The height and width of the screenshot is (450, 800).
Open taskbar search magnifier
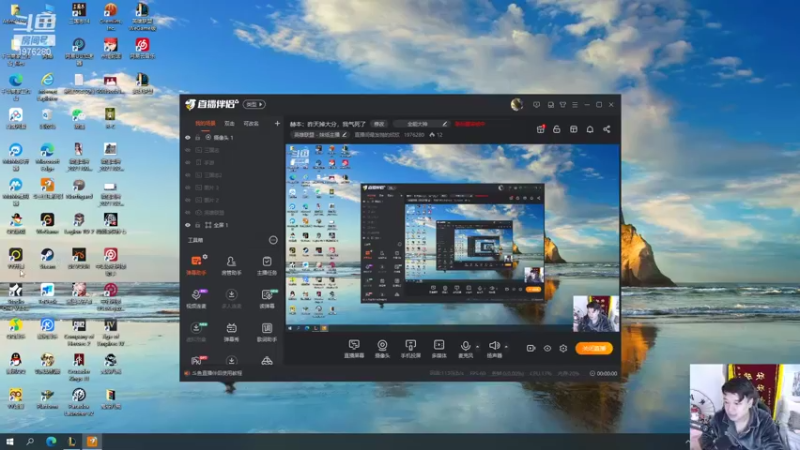(x=30, y=441)
